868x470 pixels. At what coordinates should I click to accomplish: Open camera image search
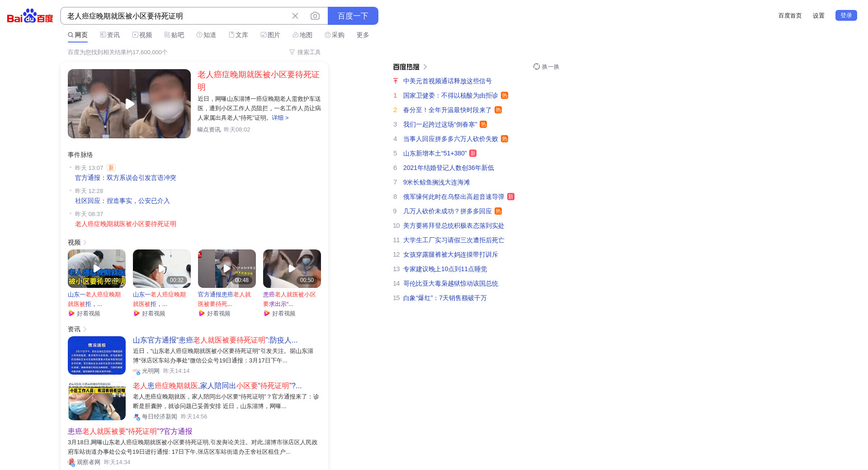coord(315,16)
